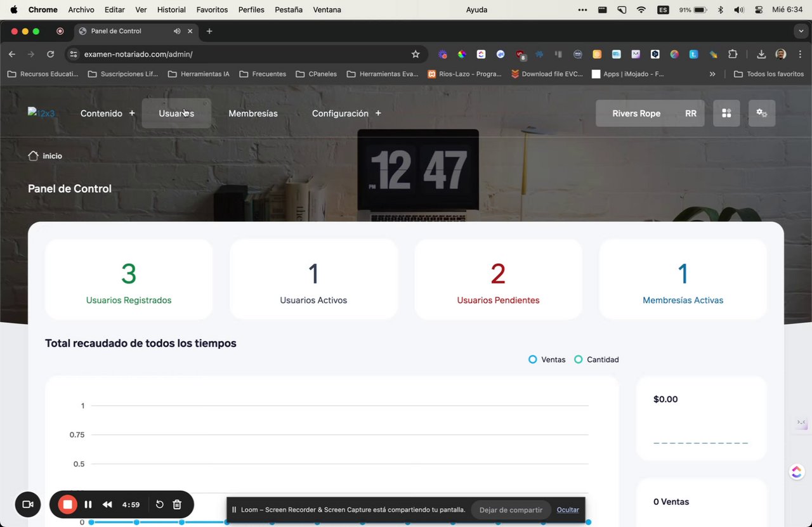Open the gears settings icon in admin header
The image size is (812, 527).
click(762, 113)
